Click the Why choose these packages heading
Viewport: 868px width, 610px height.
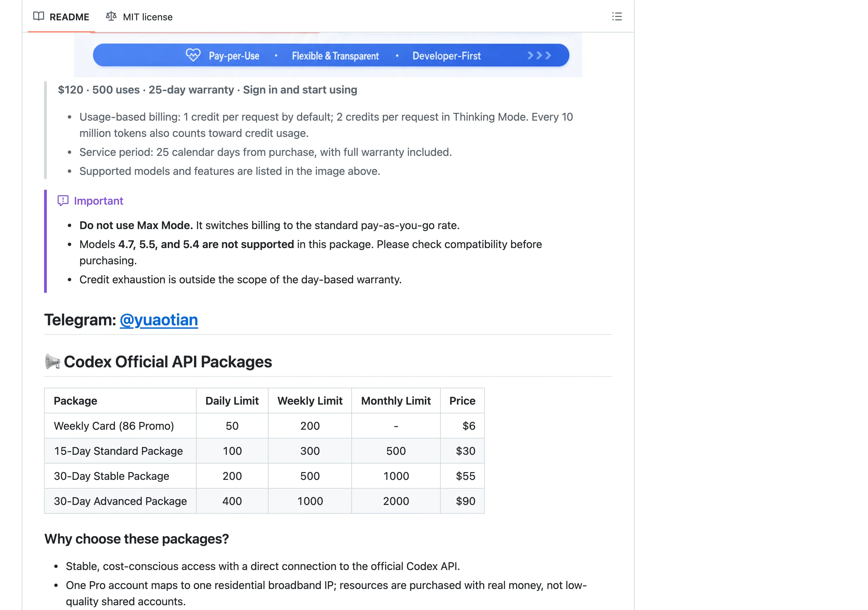(137, 538)
